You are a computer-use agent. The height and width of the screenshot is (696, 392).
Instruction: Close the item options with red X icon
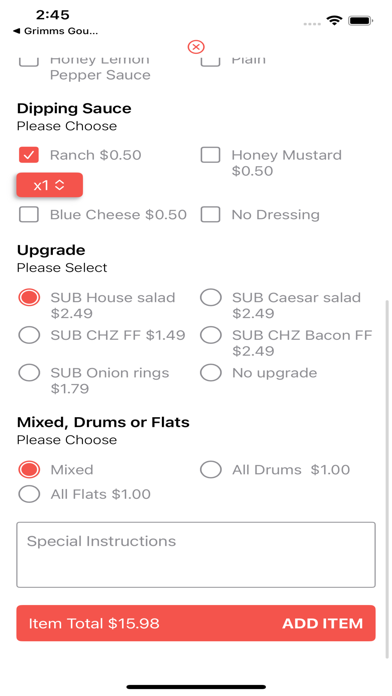(196, 47)
